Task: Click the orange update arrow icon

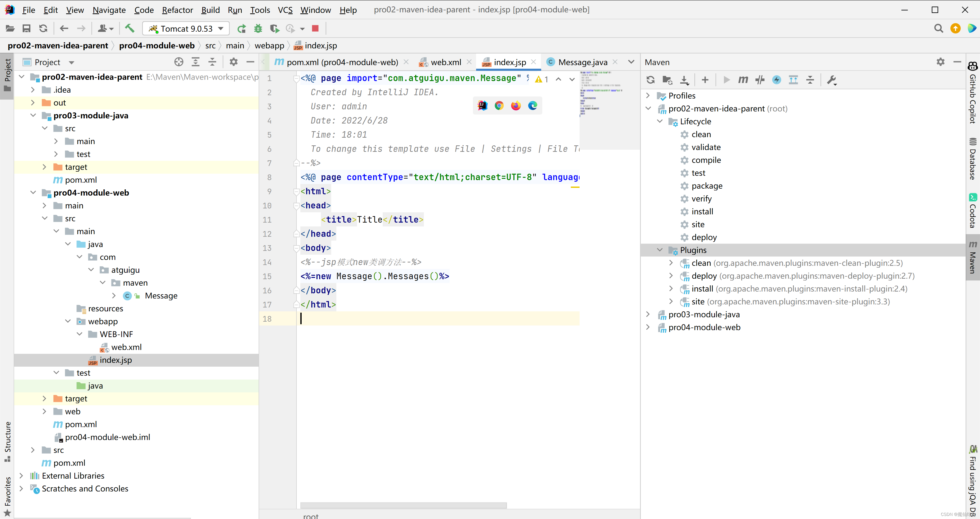Action: (955, 29)
